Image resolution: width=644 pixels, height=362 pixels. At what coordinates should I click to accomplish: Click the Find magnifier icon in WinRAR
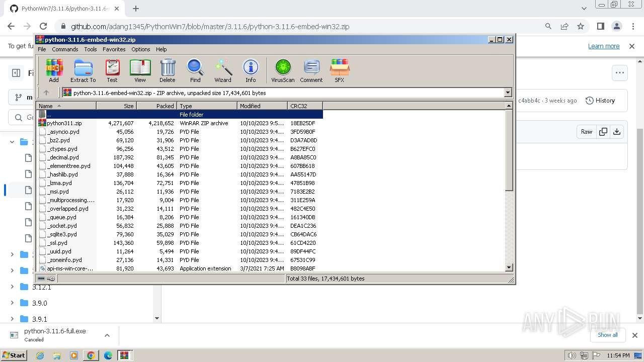point(195,71)
